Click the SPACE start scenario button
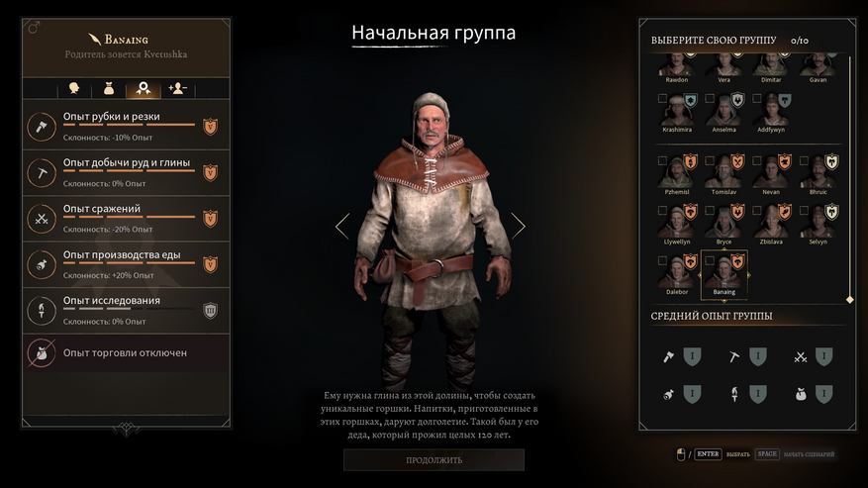The height and width of the screenshot is (488, 868). 767,454
